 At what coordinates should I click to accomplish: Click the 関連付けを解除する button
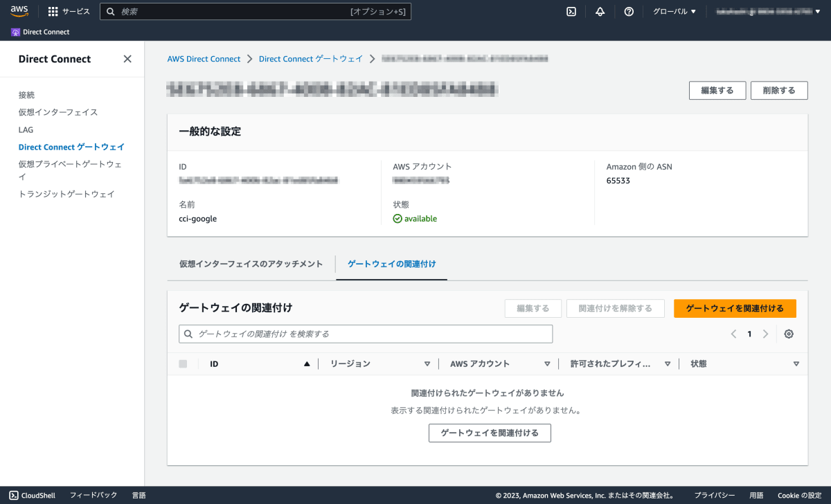(616, 309)
